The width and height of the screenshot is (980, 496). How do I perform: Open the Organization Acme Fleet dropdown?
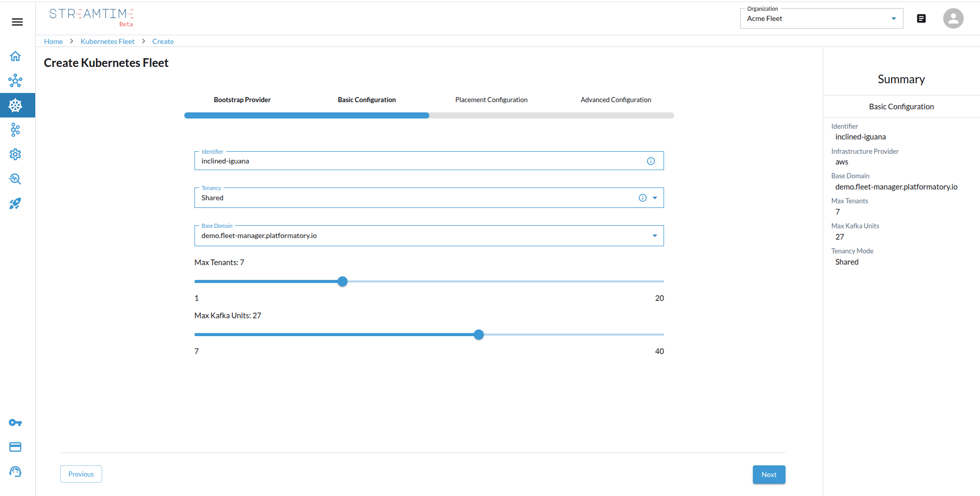coord(821,18)
